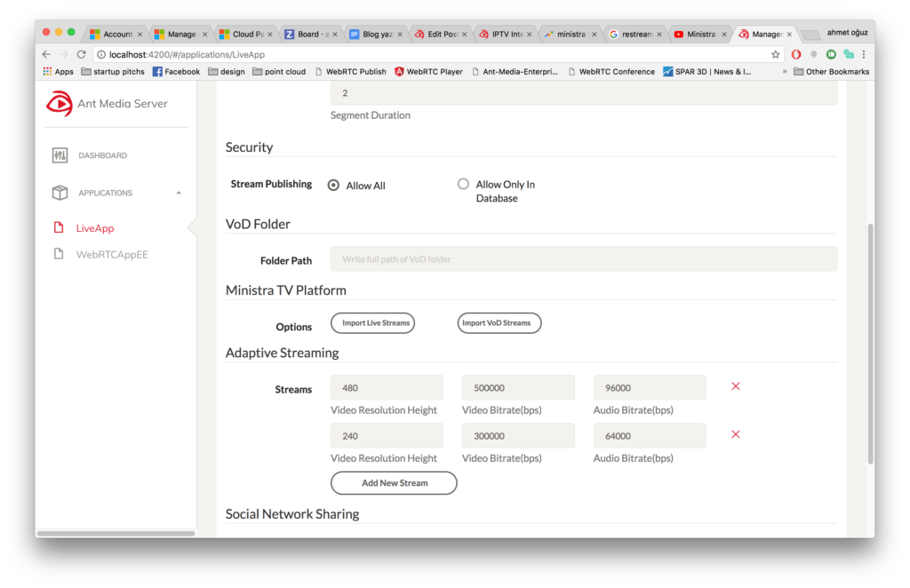Viewport: 910px width, 588px height.
Task: Open the Chrome three-dot menu
Action: click(x=864, y=54)
